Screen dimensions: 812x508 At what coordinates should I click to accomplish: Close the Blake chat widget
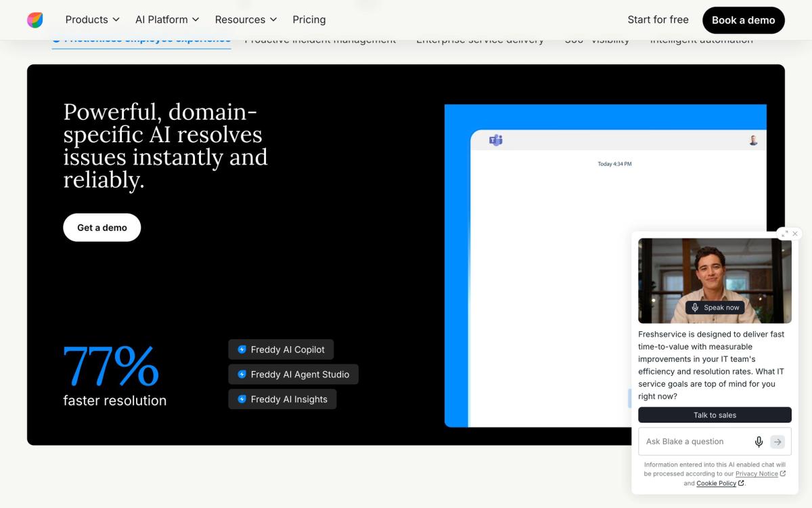click(795, 234)
